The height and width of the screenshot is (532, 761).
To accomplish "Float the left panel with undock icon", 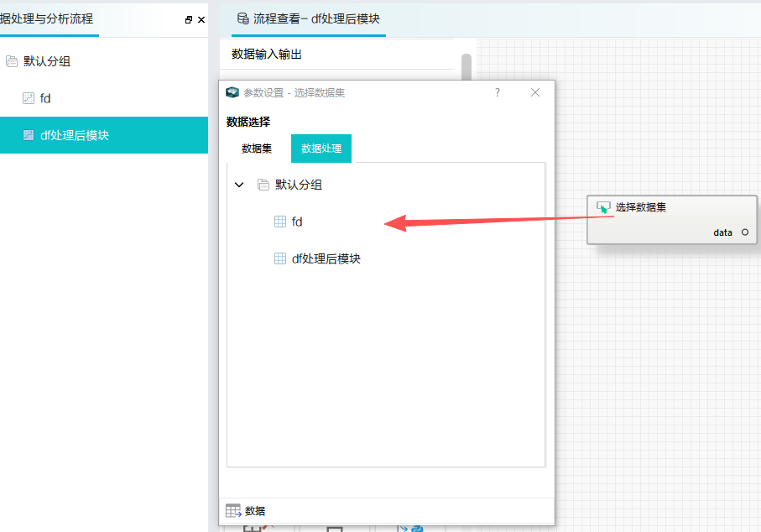I will [x=189, y=19].
